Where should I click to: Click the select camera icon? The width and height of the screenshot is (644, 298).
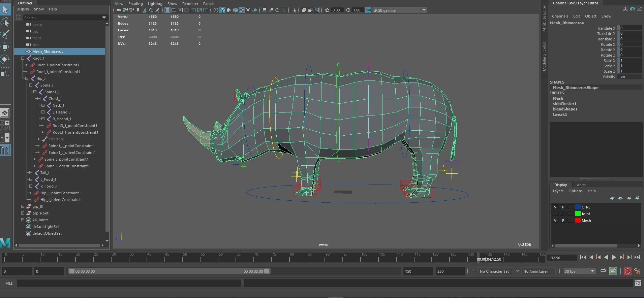point(119,10)
